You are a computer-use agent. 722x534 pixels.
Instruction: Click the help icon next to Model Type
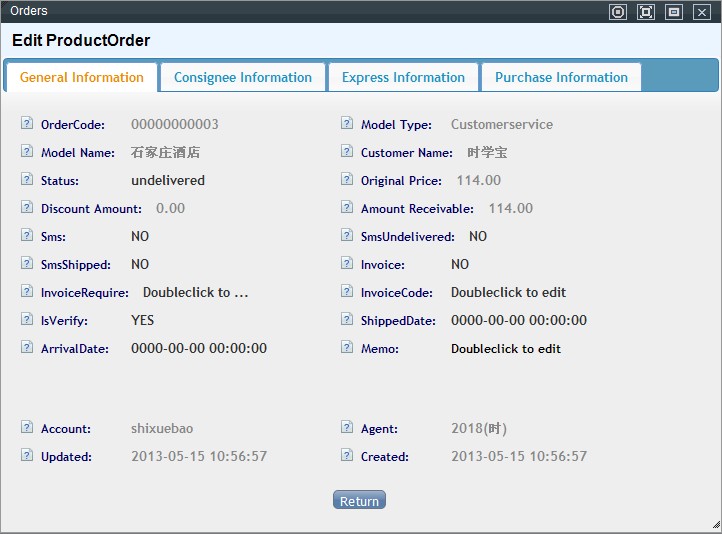347,124
